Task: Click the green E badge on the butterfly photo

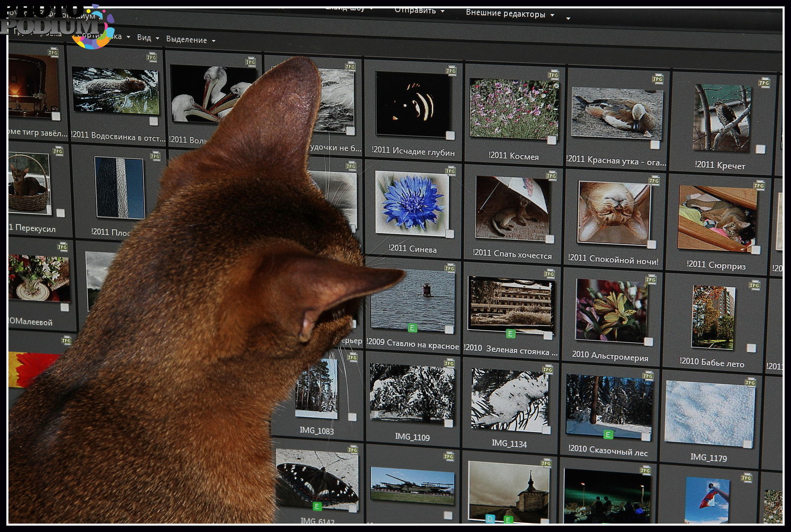Action: [317, 506]
